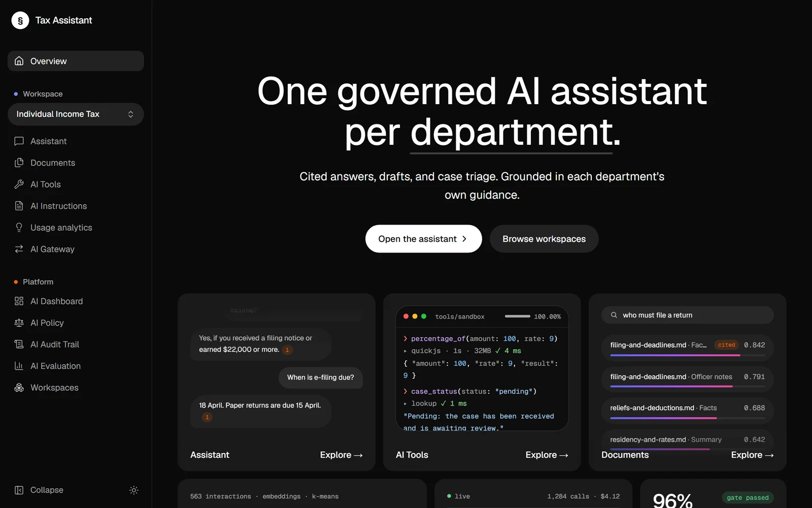
Task: Click Explore link on Assistant card
Action: click(341, 455)
